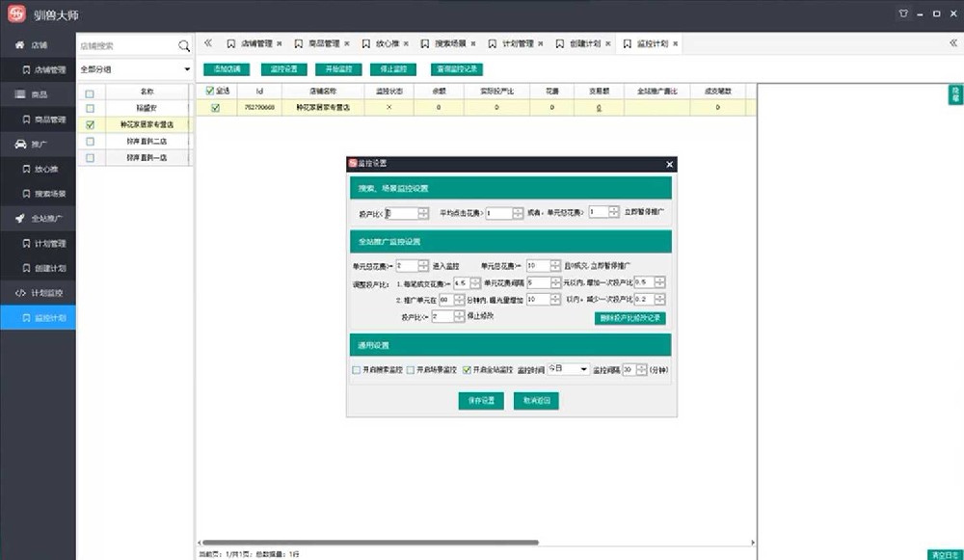Click the 查询监控记录 button
This screenshot has width=964, height=560.
pyautogui.click(x=457, y=68)
